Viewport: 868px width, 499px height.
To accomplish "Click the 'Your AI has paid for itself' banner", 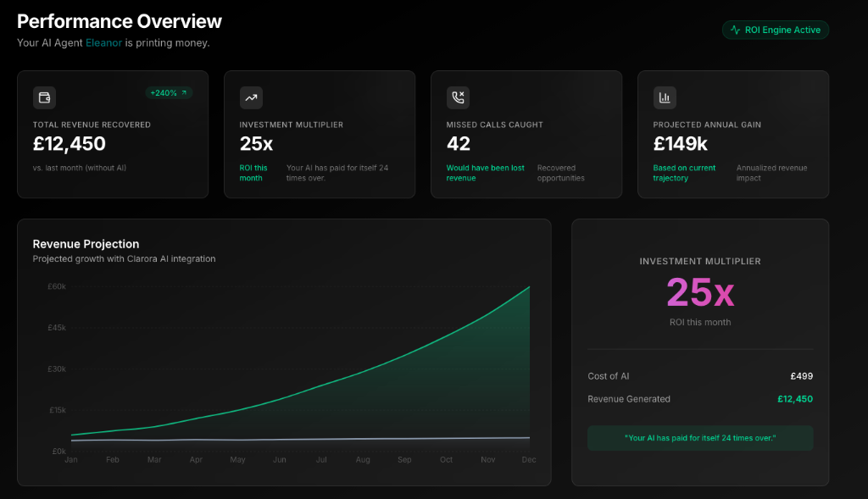I will tap(699, 439).
